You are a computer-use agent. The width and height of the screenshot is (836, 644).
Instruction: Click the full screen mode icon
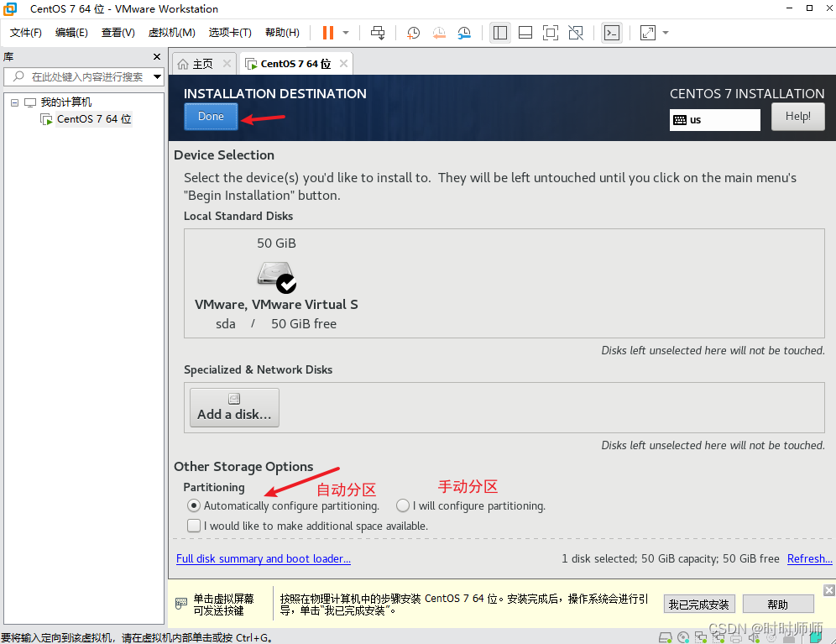[551, 33]
